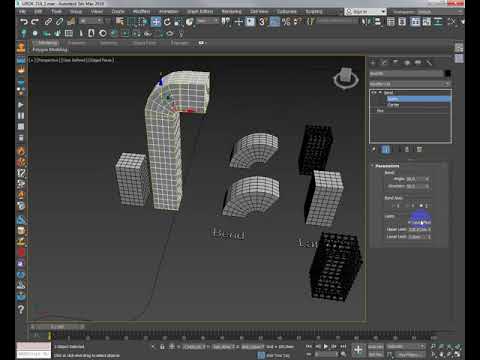Toggle the 3D Snaps icon
Screen dimensions: 480x360
click(262, 22)
